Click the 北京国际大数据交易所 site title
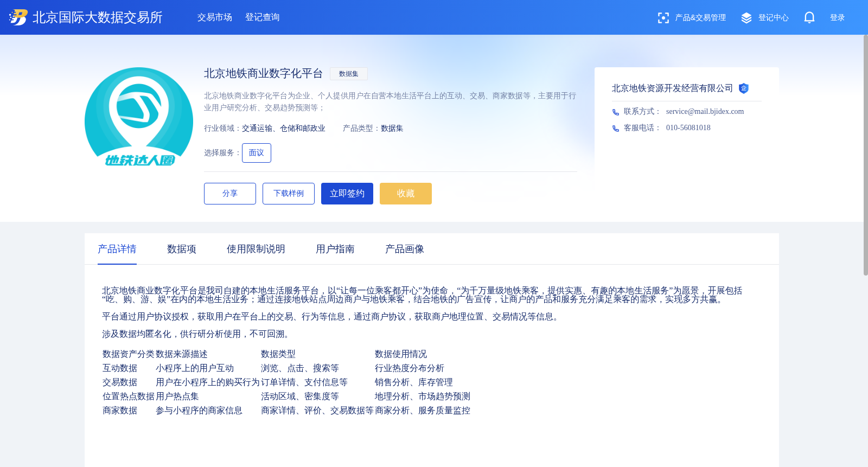This screenshot has height=467, width=868. 98,17
